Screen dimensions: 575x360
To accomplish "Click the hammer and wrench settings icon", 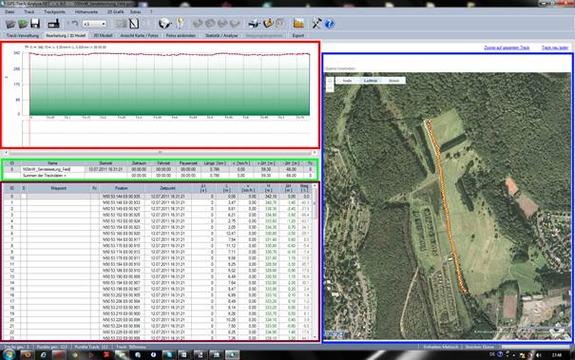I will (316, 24).
